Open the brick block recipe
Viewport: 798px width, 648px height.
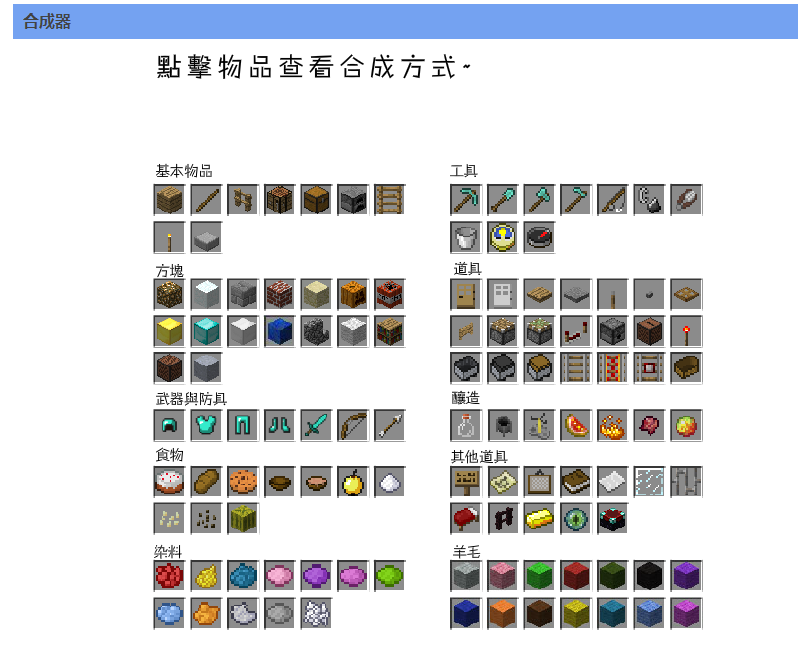[x=279, y=294]
